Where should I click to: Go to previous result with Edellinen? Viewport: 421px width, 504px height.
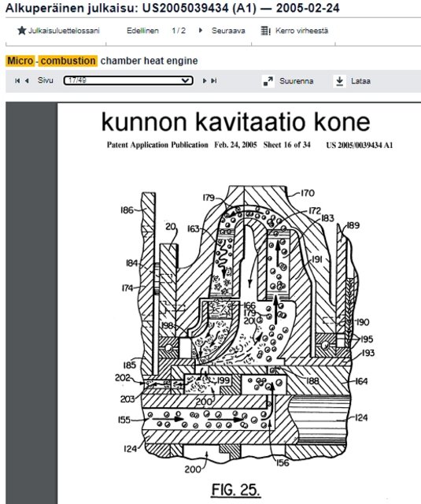pos(142,31)
